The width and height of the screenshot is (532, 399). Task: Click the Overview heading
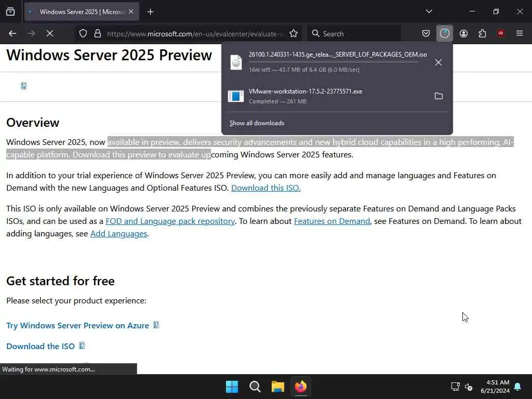(x=33, y=123)
